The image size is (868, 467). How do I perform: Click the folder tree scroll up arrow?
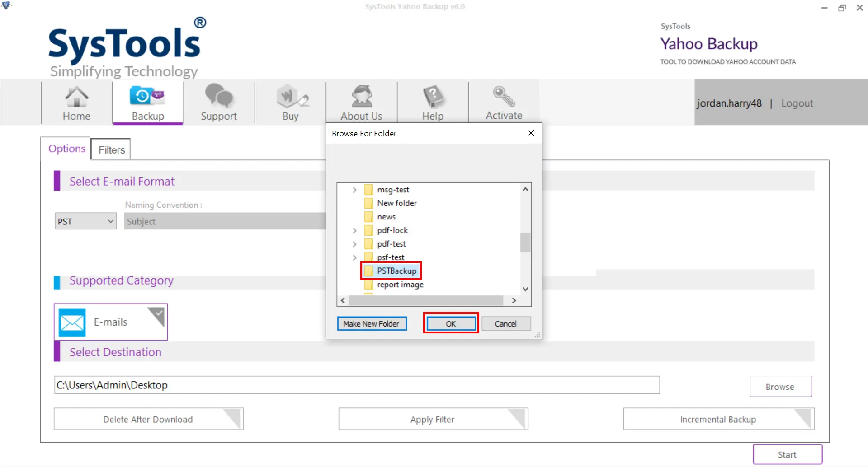point(525,189)
